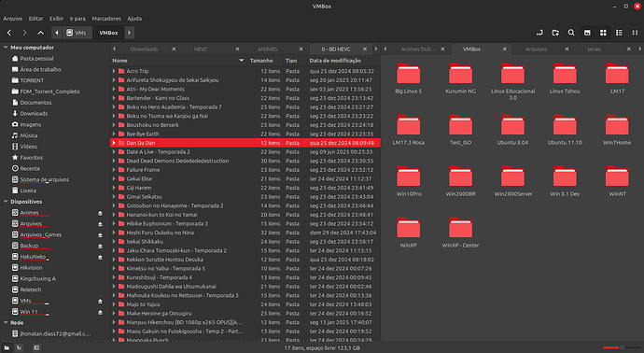This screenshot has width=644, height=353.
Task: Open the Hikvision device in sidebar
Action: (31, 268)
